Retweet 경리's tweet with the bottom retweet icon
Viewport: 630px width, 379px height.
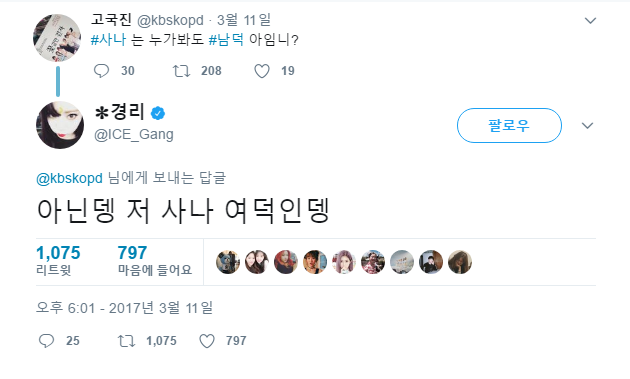click(x=126, y=341)
